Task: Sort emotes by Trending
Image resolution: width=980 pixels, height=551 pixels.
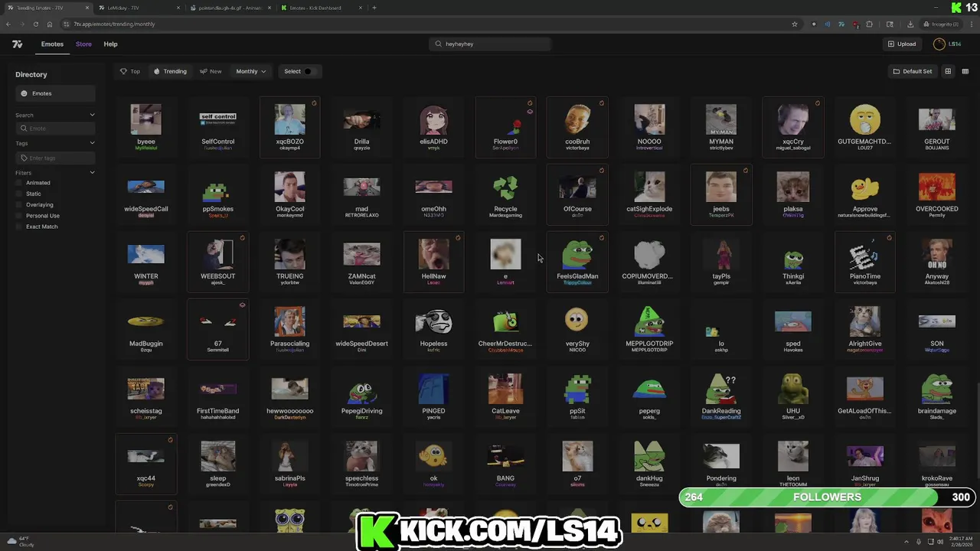Action: [170, 71]
